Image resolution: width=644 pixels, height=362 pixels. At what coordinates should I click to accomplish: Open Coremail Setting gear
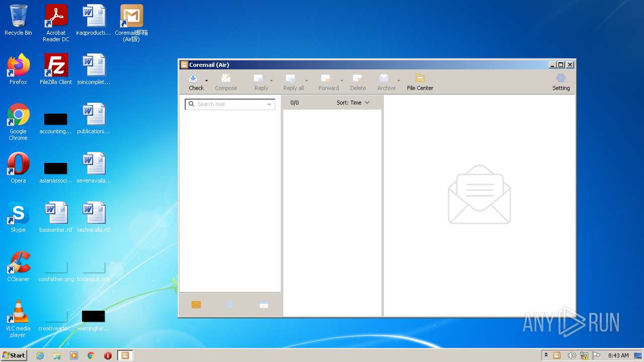tap(561, 82)
